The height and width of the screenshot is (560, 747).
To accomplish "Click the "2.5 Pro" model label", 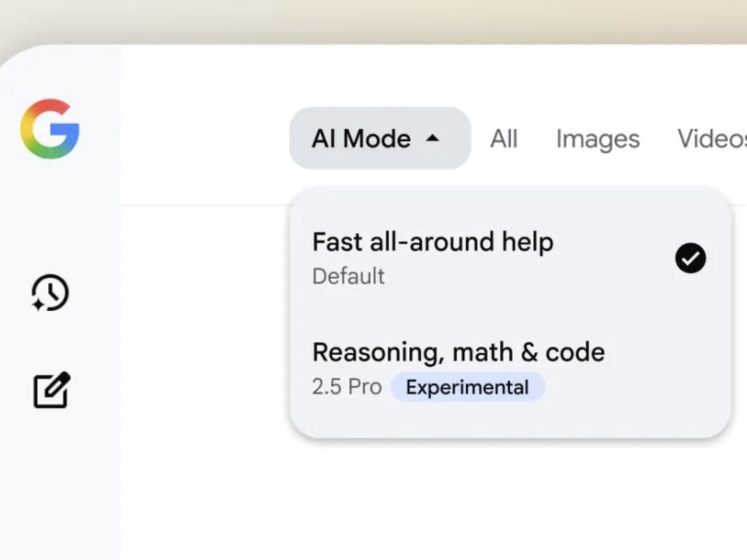I will click(347, 387).
